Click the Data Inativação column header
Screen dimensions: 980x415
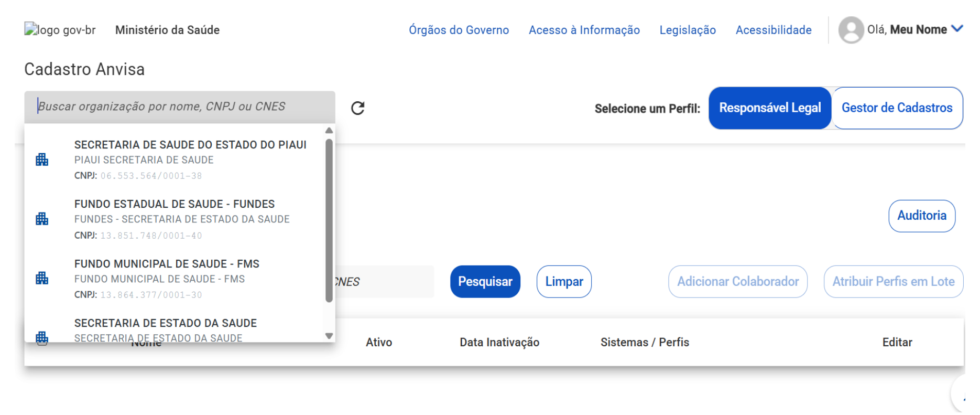tap(499, 342)
